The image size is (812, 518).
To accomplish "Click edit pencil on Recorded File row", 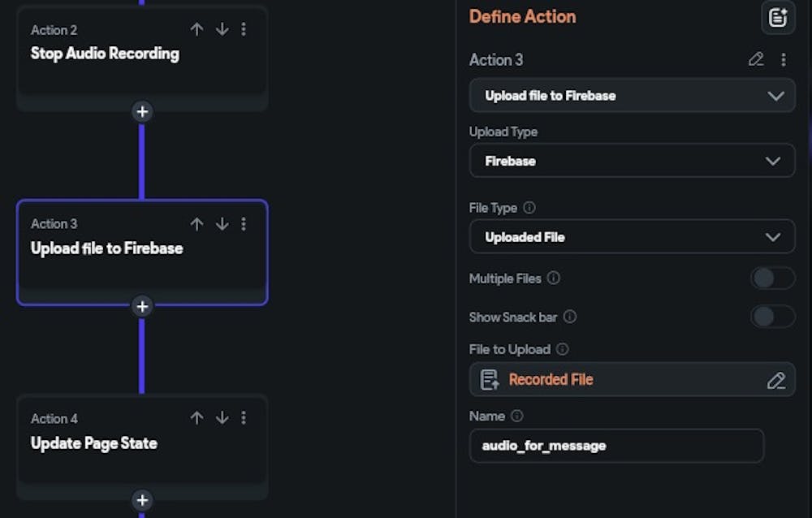I will 776,380.
